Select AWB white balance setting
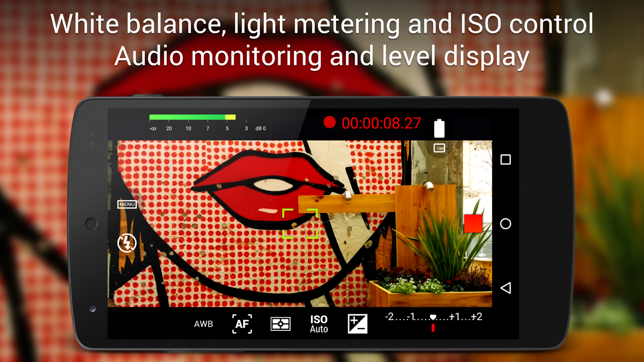644x362 pixels. pos(203,324)
